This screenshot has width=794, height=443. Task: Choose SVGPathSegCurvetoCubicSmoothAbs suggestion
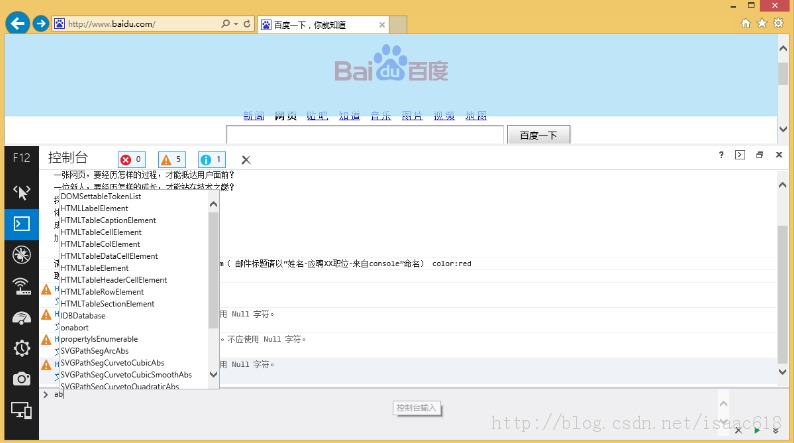126,375
